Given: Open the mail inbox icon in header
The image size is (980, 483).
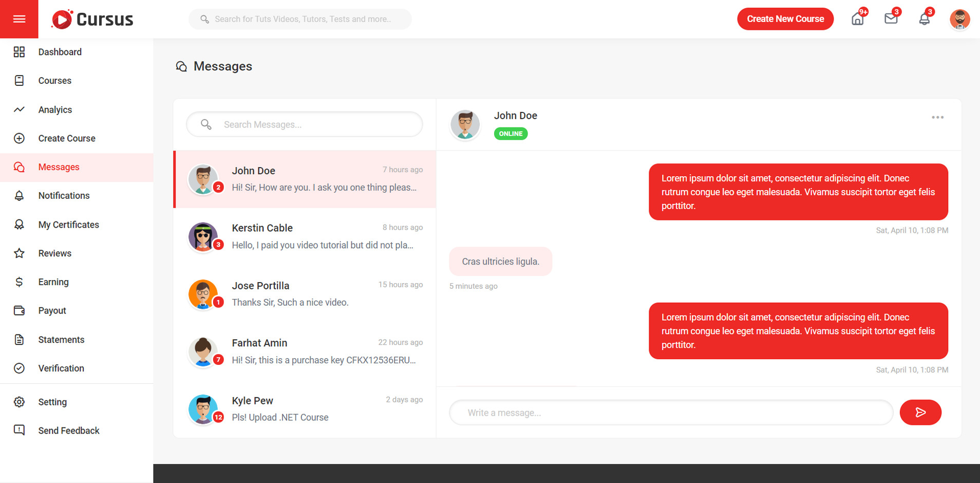Looking at the screenshot, I should pyautogui.click(x=891, y=19).
